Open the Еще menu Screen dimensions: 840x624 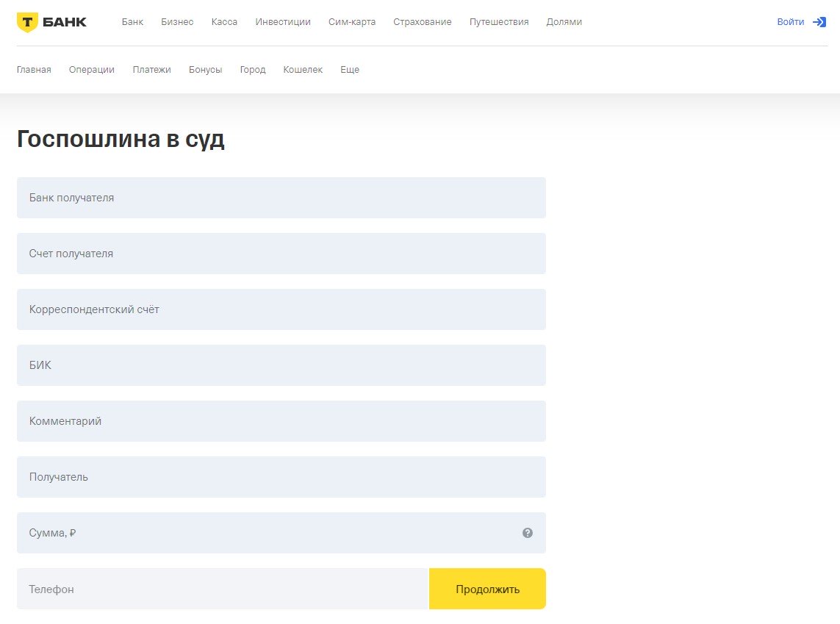pyautogui.click(x=349, y=70)
